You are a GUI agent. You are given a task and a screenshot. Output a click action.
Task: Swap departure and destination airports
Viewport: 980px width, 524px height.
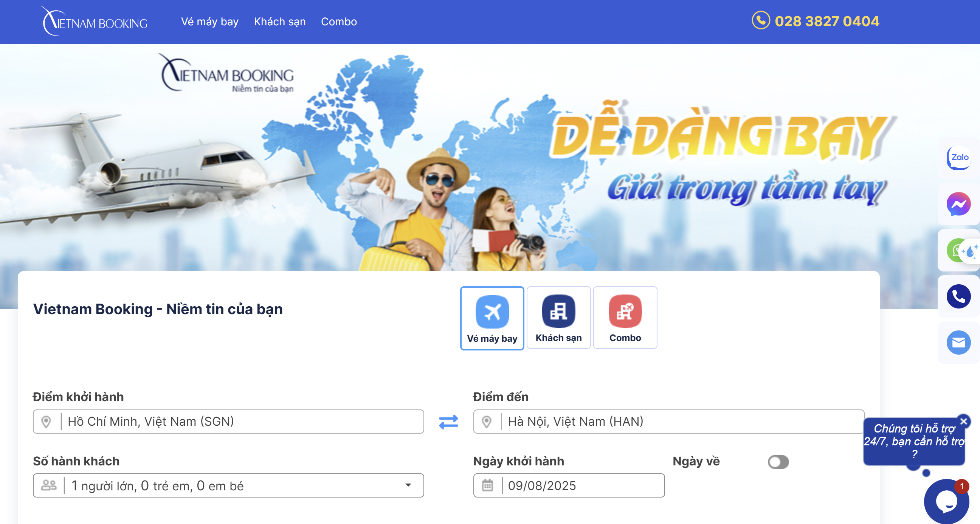[448, 422]
